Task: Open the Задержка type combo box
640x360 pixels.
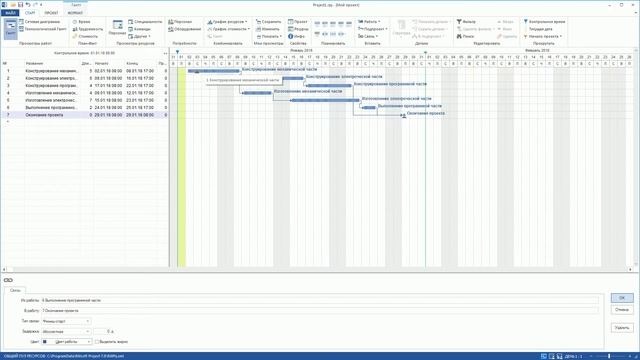Action: coord(66,331)
